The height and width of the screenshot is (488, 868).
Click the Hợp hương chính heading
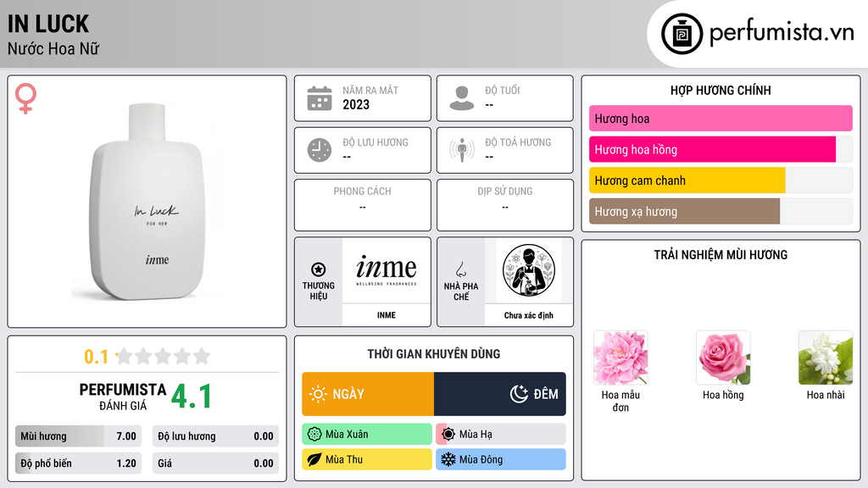721,90
